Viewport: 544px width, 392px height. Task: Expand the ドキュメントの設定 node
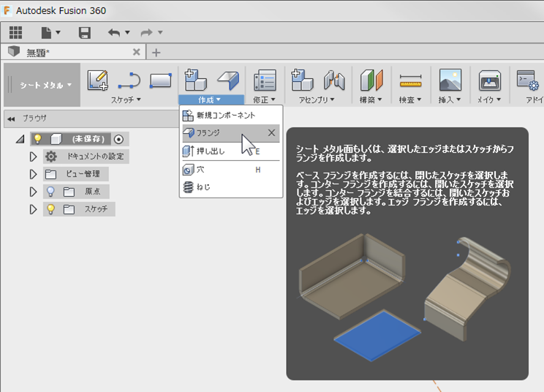(x=33, y=157)
